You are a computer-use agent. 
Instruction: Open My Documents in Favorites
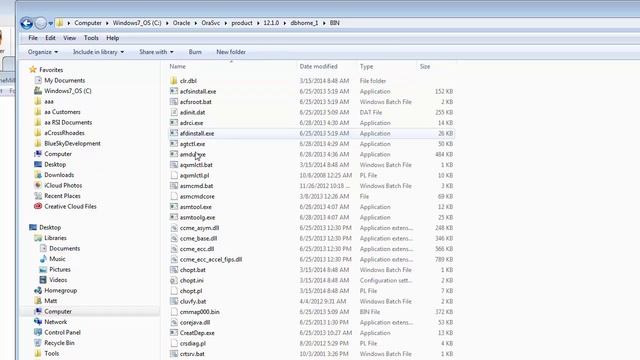coord(64,80)
